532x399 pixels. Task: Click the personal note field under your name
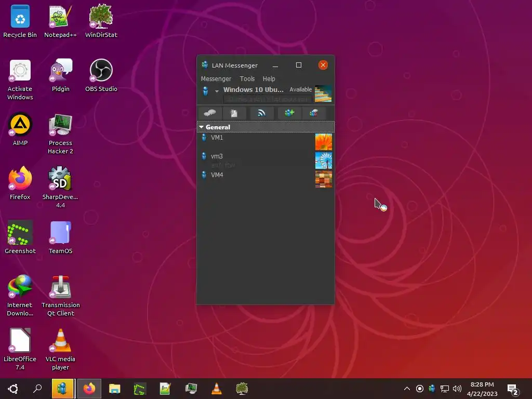pyautogui.click(x=268, y=99)
